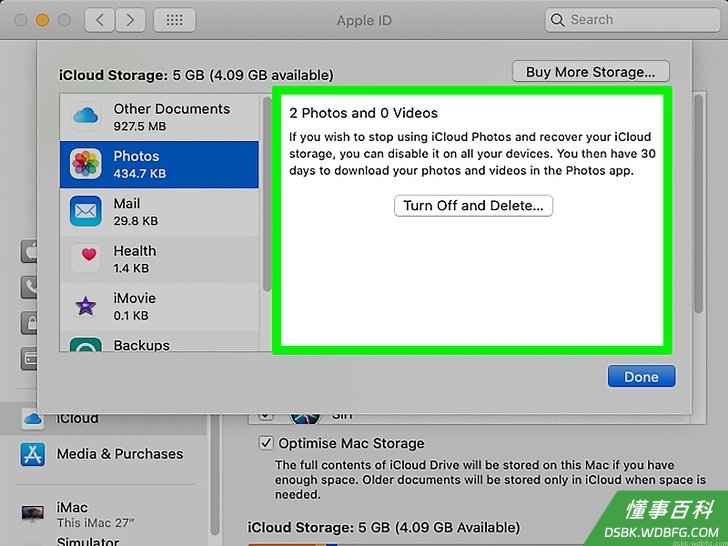
Task: Select Other Documents 927.5 MB row
Action: (x=159, y=117)
